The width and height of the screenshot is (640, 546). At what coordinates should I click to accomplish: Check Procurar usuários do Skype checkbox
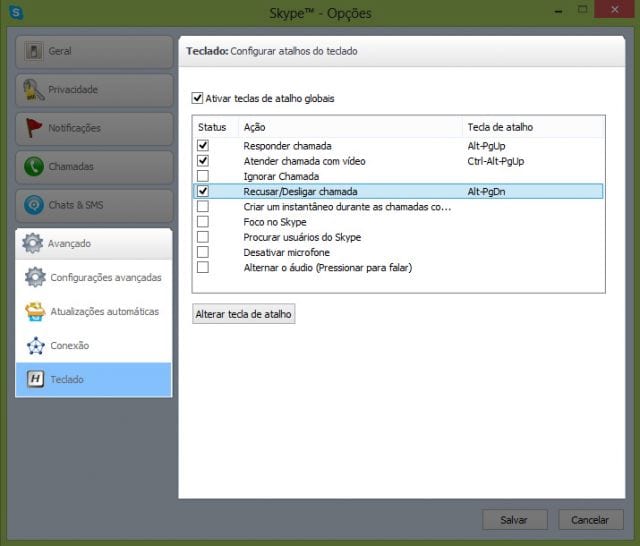click(203, 237)
